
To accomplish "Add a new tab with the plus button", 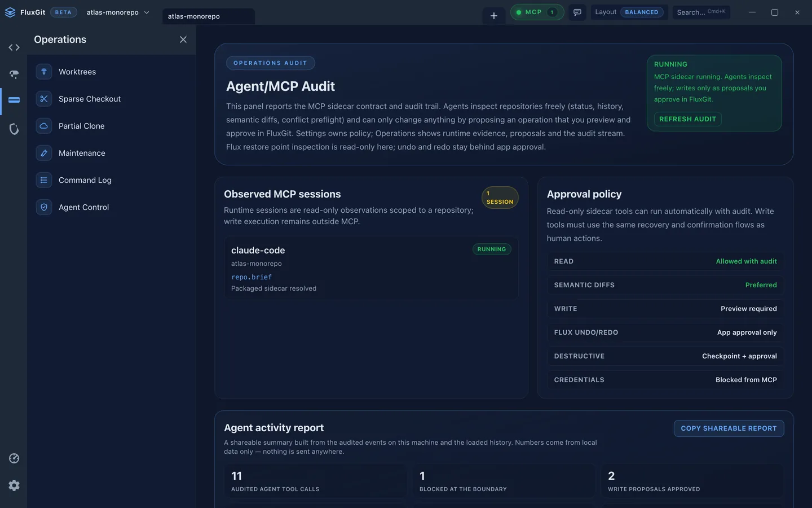I will [x=494, y=16].
